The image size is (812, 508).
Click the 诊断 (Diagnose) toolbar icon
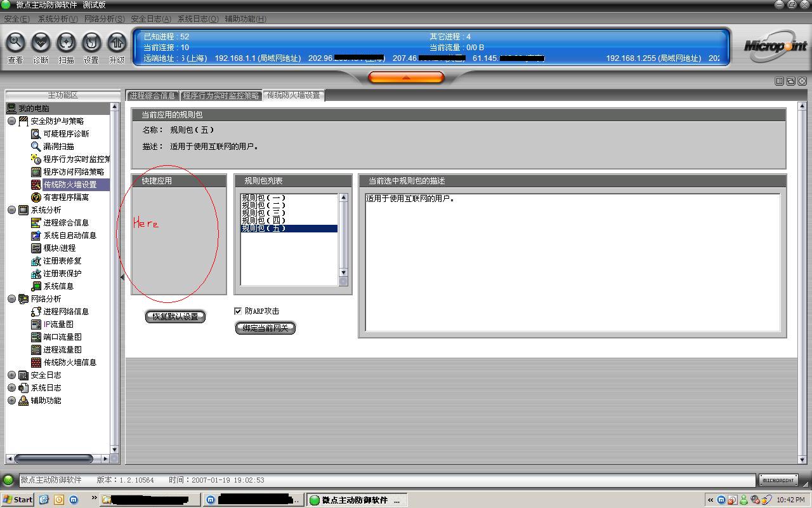pyautogui.click(x=41, y=43)
